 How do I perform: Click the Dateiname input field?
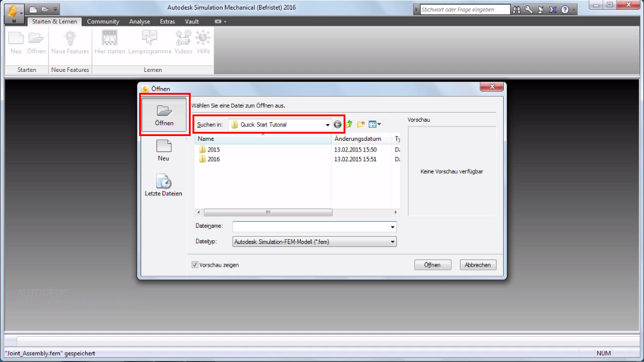click(310, 227)
